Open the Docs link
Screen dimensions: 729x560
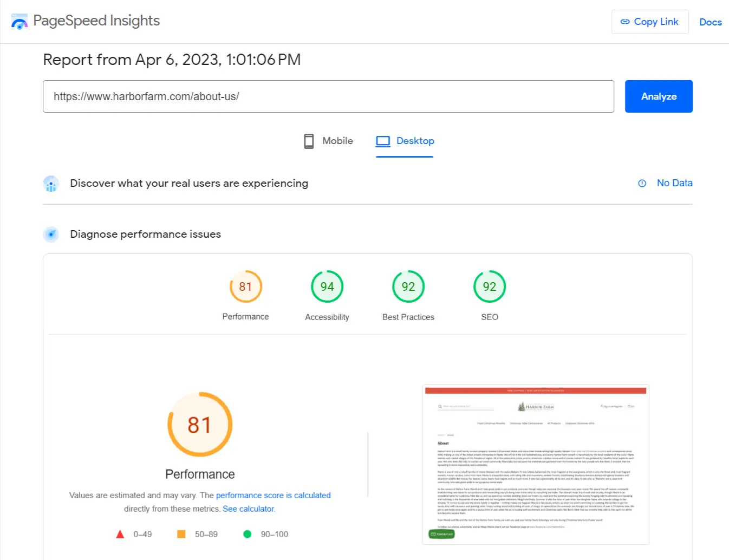coord(711,22)
